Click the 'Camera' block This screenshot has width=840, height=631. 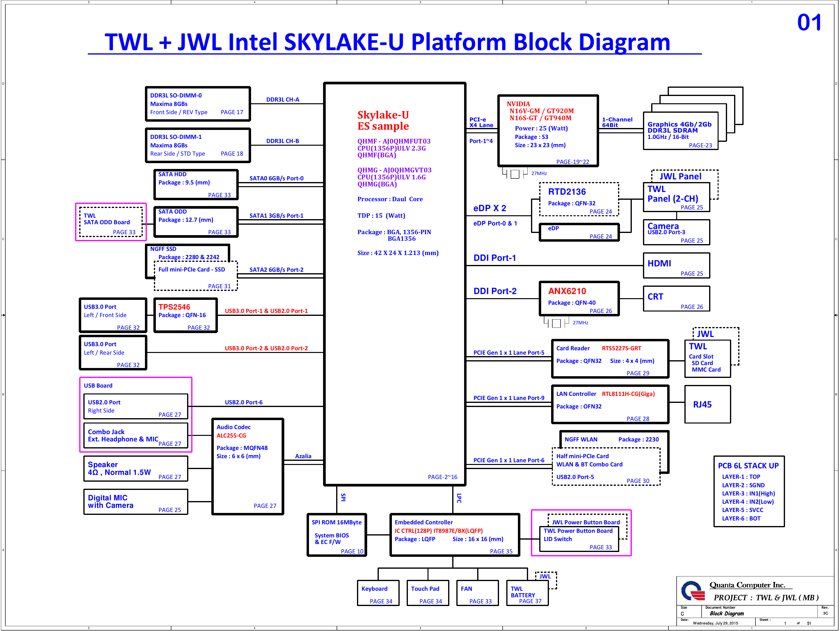pos(676,232)
